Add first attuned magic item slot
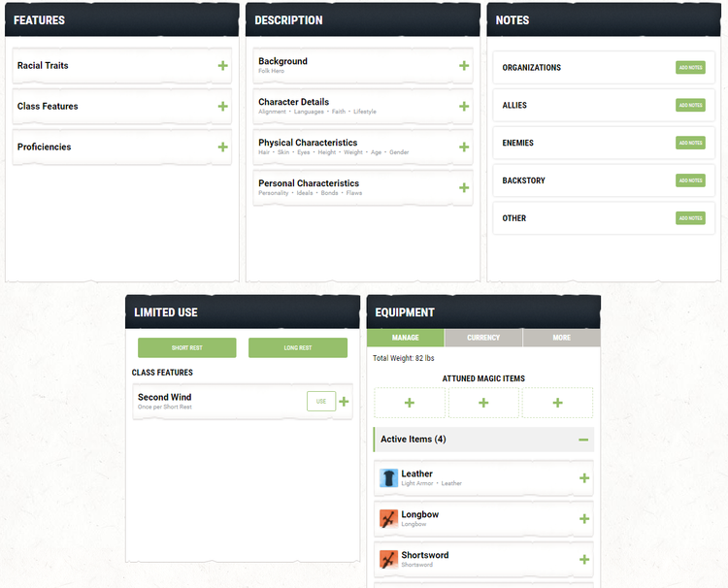This screenshot has width=728, height=588. pos(409,403)
